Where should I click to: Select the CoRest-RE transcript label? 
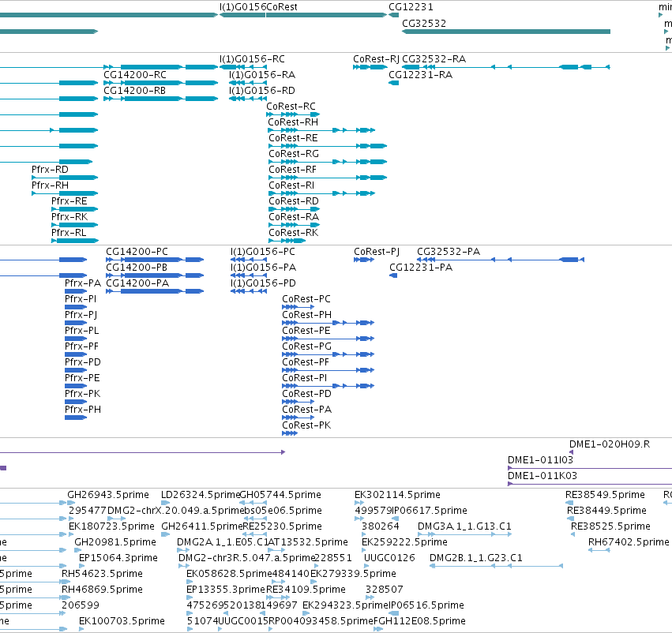point(293,138)
